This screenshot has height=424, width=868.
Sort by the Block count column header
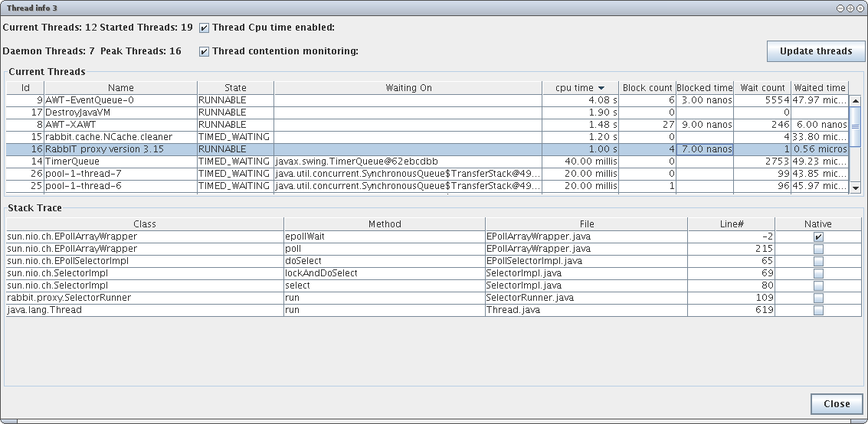pyautogui.click(x=647, y=88)
